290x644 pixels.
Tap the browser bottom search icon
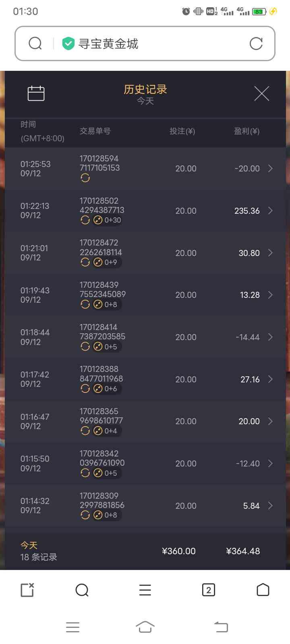click(82, 590)
